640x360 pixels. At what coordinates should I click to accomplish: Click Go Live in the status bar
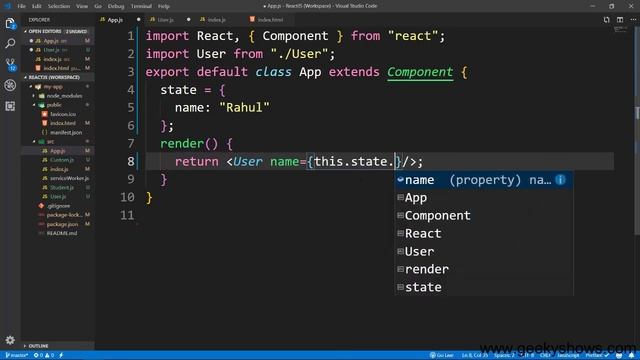pos(442,356)
